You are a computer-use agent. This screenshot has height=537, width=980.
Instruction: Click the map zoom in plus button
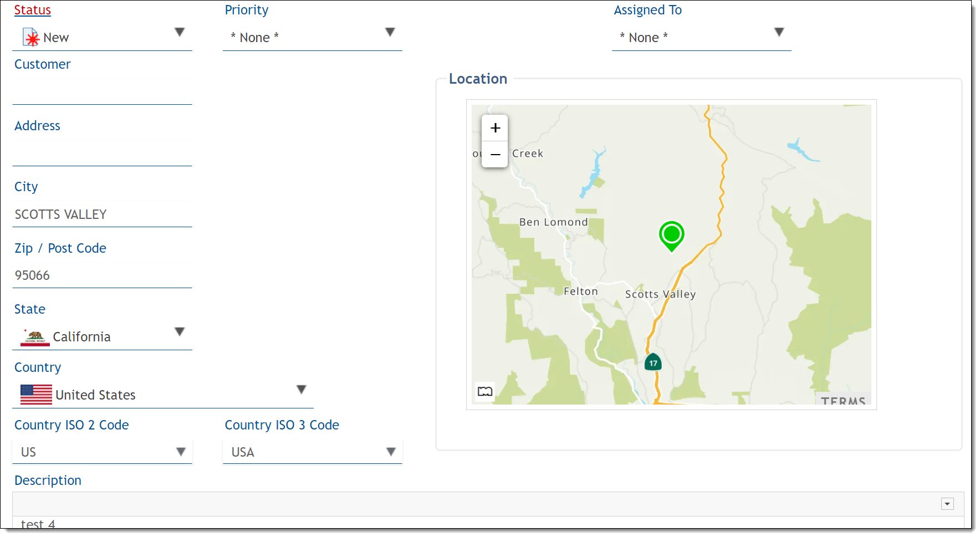click(x=495, y=128)
